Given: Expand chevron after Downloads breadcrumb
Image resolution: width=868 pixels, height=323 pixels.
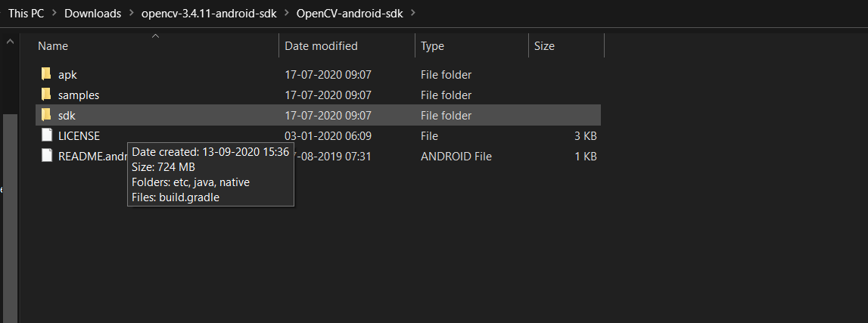Looking at the screenshot, I should pos(132,14).
